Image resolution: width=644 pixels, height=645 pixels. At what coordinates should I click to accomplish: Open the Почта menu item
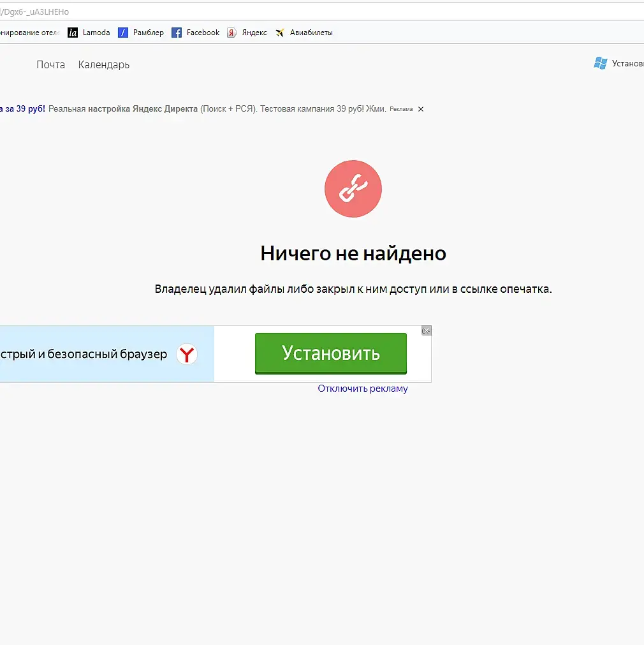(50, 64)
